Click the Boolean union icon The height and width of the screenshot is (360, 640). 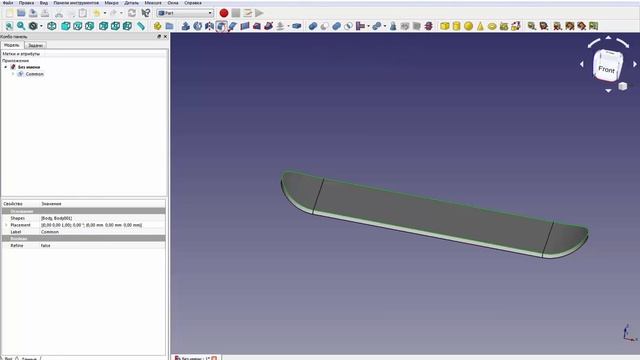(336, 26)
